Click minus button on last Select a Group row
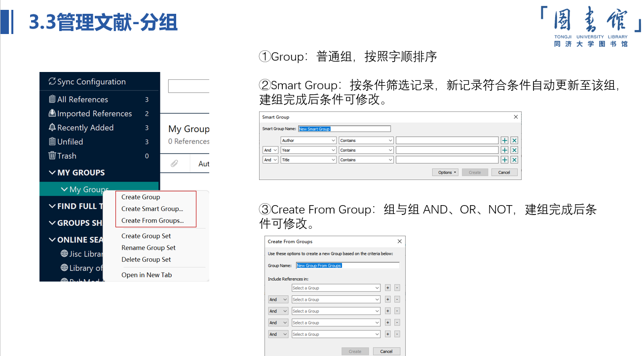Viewport: 644px width, 356px height. click(397, 334)
